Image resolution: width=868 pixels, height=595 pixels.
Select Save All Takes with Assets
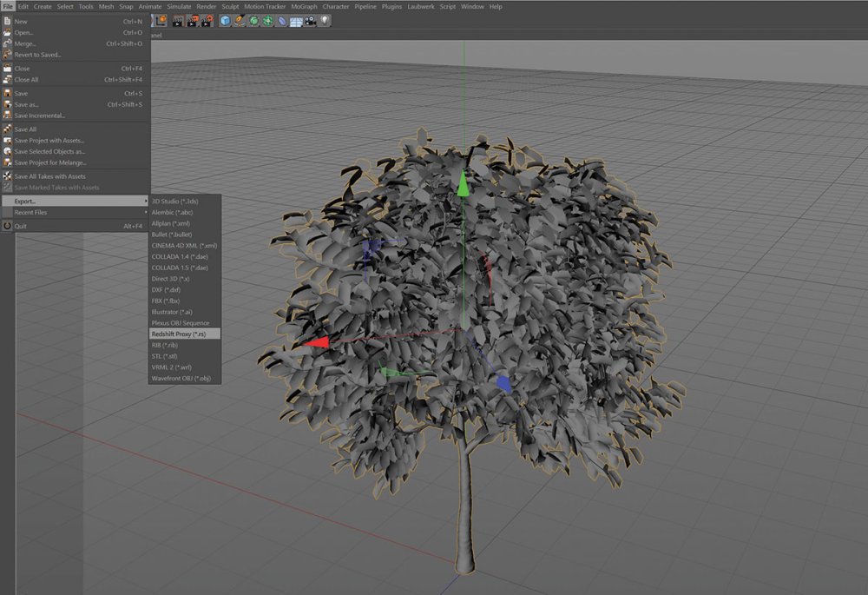click(76, 176)
